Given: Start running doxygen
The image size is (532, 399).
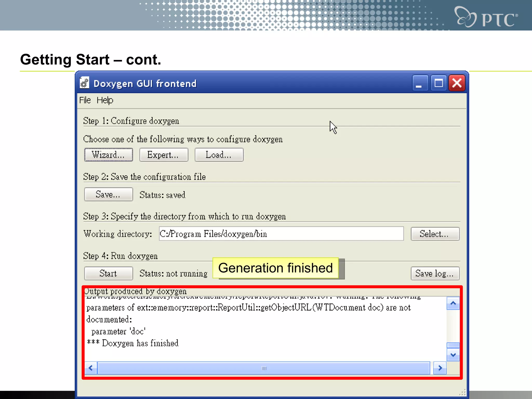Looking at the screenshot, I should [108, 274].
